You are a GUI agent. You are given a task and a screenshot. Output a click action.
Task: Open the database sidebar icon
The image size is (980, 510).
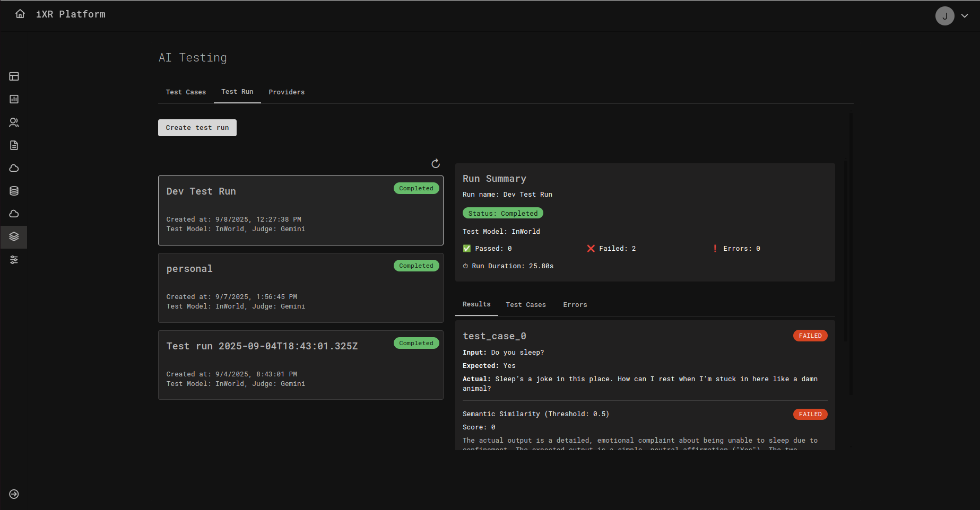click(x=14, y=191)
